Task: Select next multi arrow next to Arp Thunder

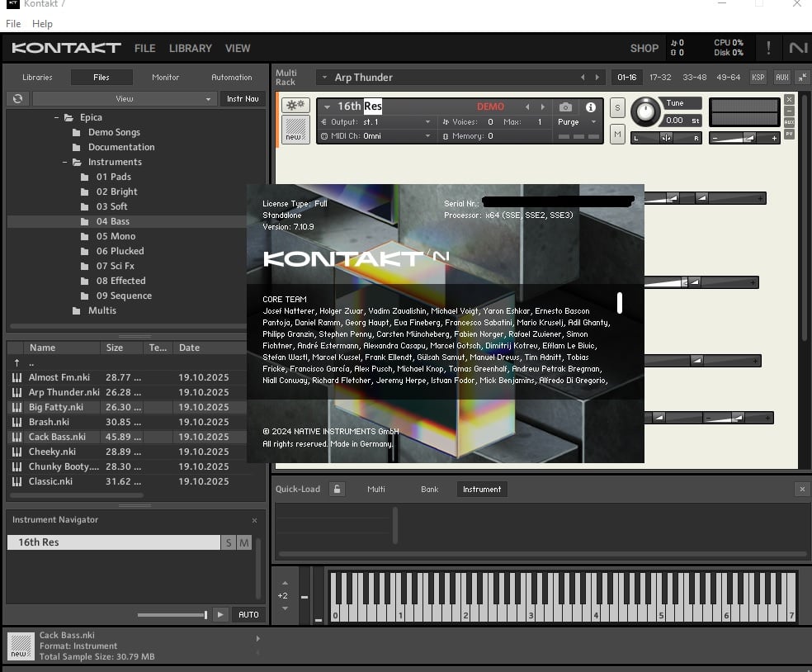Action: (597, 78)
